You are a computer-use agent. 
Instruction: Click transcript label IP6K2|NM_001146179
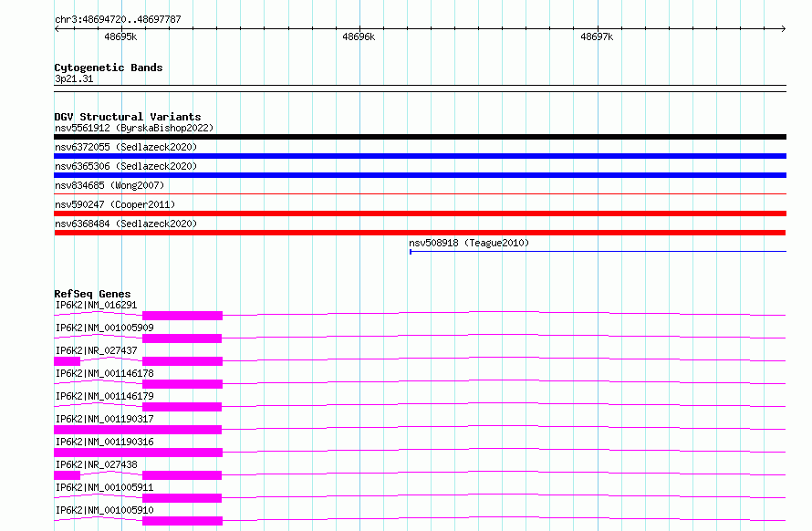104,396
